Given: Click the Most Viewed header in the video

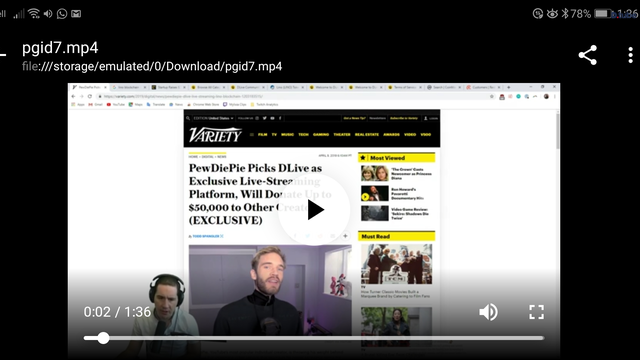Looking at the screenshot, I should click(396, 158).
